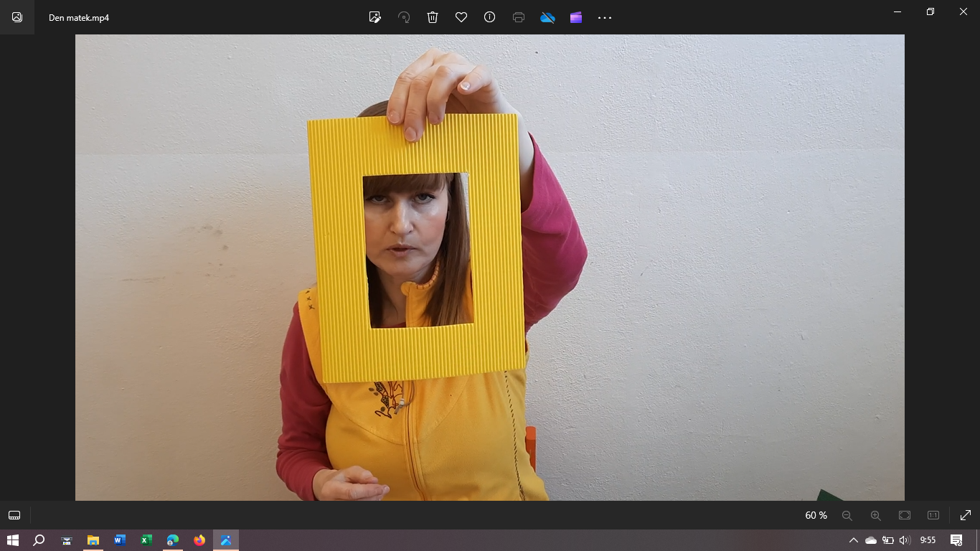The image size is (980, 551).
Task: Click the volume speaker tray icon
Action: (x=905, y=540)
